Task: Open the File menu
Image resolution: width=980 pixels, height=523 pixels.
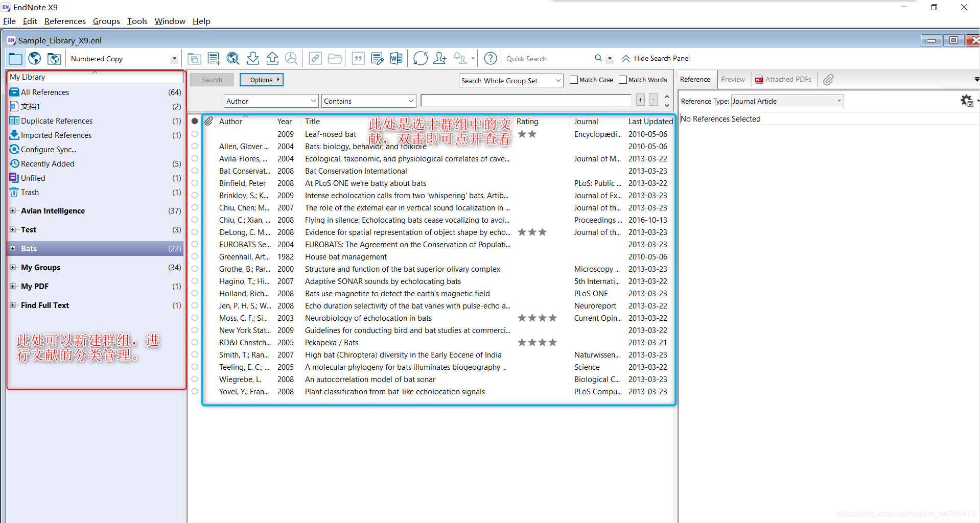Action: point(9,21)
